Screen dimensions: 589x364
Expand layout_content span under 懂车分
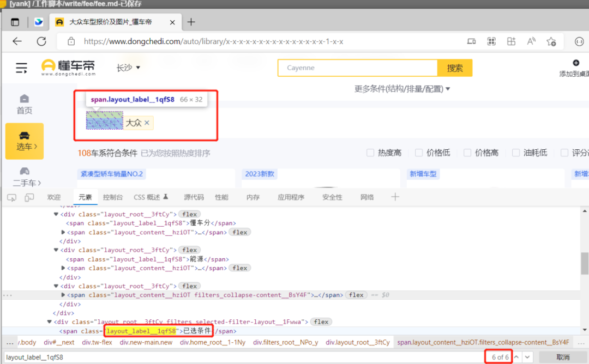(x=63, y=232)
